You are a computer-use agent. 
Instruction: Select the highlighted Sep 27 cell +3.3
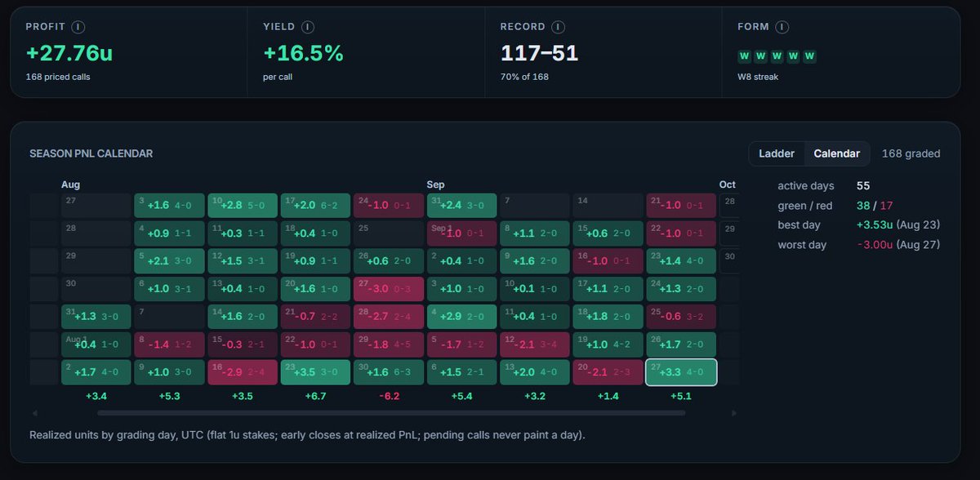681,372
